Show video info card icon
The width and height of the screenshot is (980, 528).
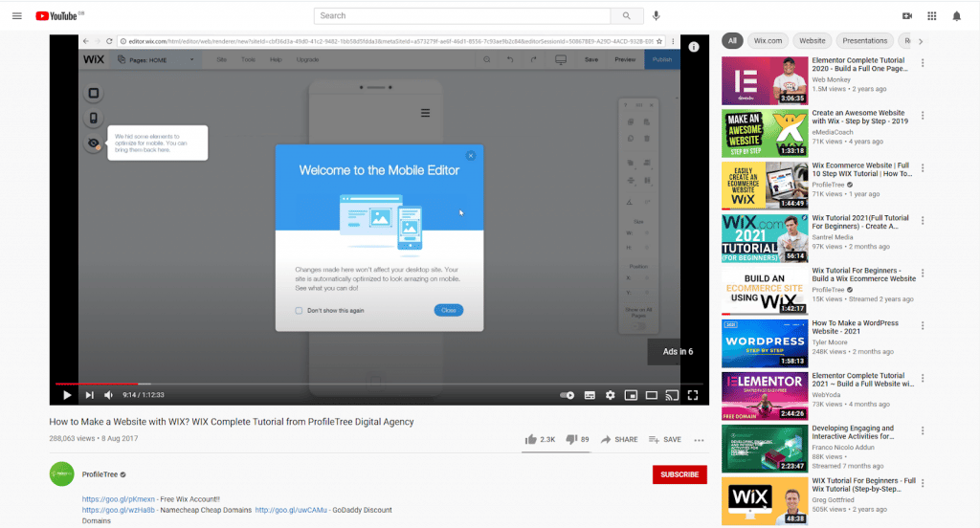tap(693, 47)
